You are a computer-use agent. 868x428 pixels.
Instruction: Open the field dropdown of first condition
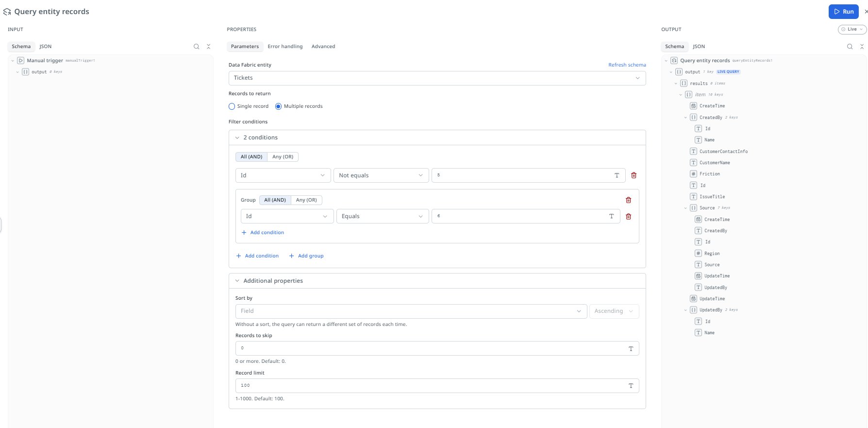pos(283,175)
